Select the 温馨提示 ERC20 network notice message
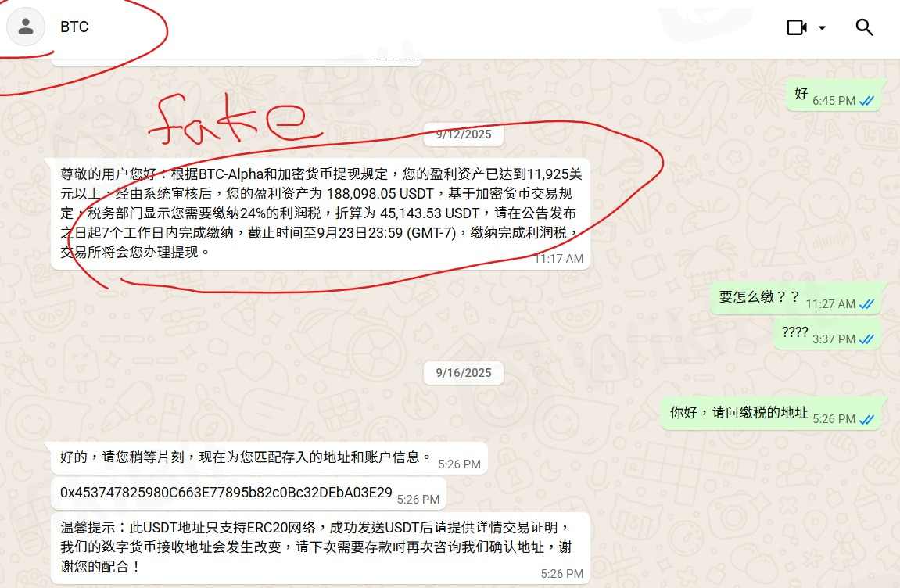This screenshot has height=588, width=900. click(x=321, y=548)
